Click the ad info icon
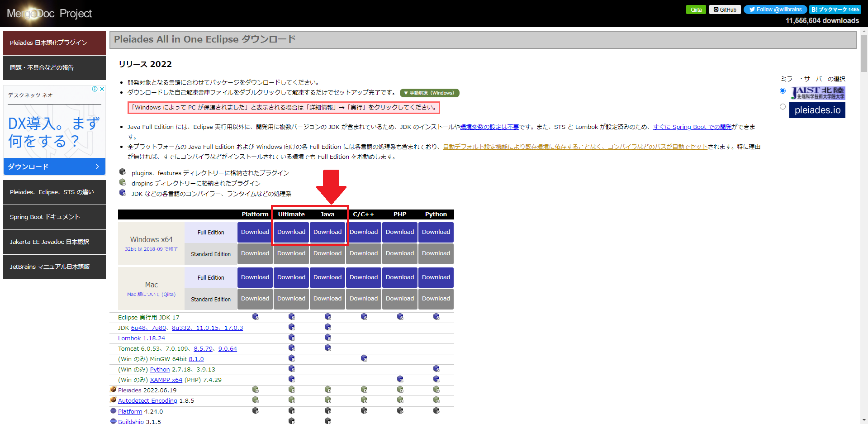 [x=95, y=89]
